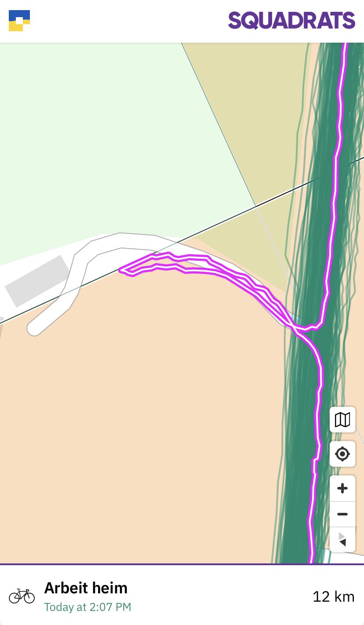364x625 pixels.
Task: Tap the Squadrats pixel logo icon
Action: point(19,21)
